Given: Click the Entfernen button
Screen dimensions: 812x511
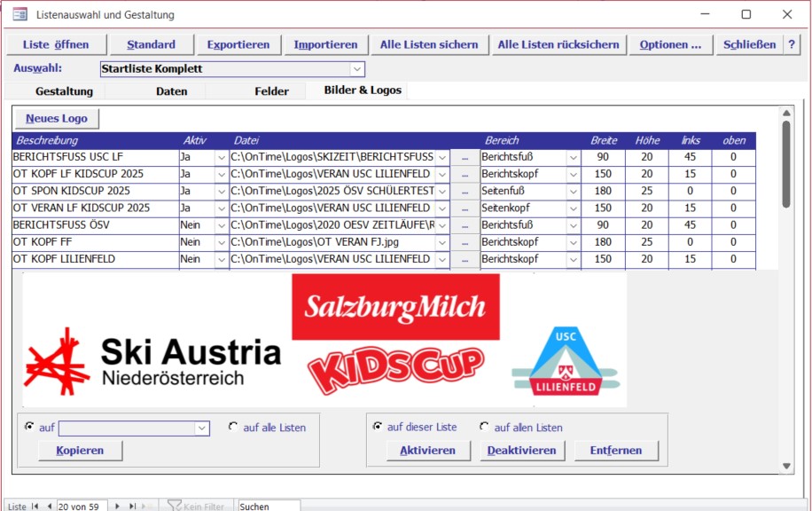Looking at the screenshot, I should pos(616,451).
